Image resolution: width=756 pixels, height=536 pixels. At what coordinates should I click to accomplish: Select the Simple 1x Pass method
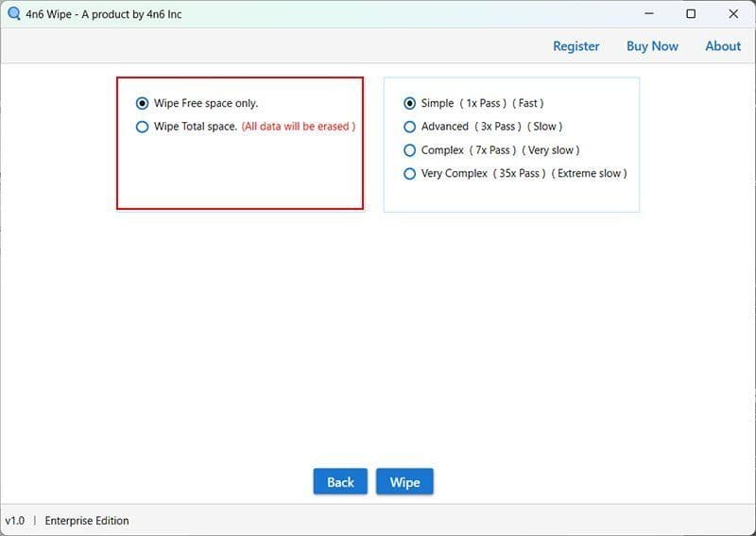tap(410, 103)
